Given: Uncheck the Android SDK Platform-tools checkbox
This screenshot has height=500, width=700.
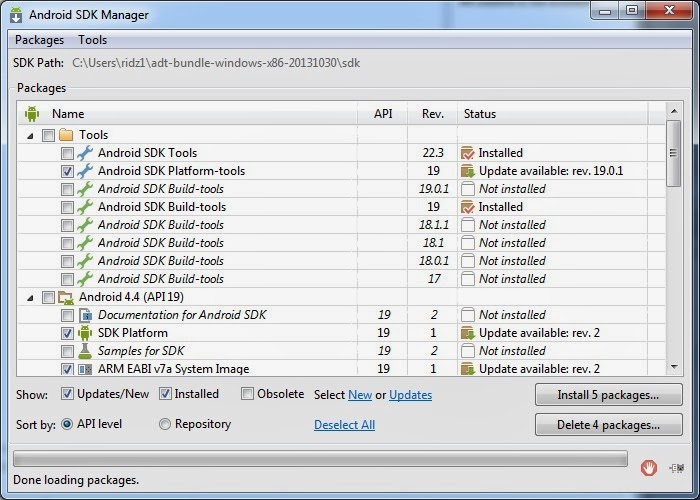Looking at the screenshot, I should click(67, 171).
